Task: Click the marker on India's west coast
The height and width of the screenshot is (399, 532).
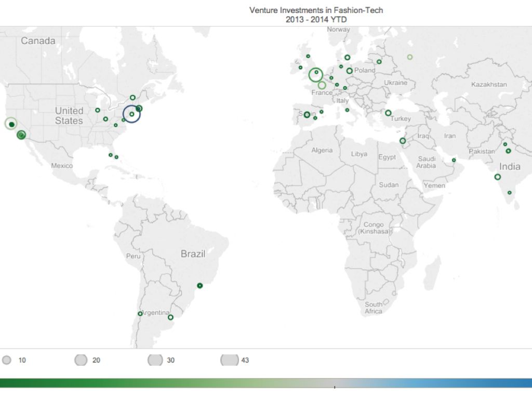Action: (497, 177)
